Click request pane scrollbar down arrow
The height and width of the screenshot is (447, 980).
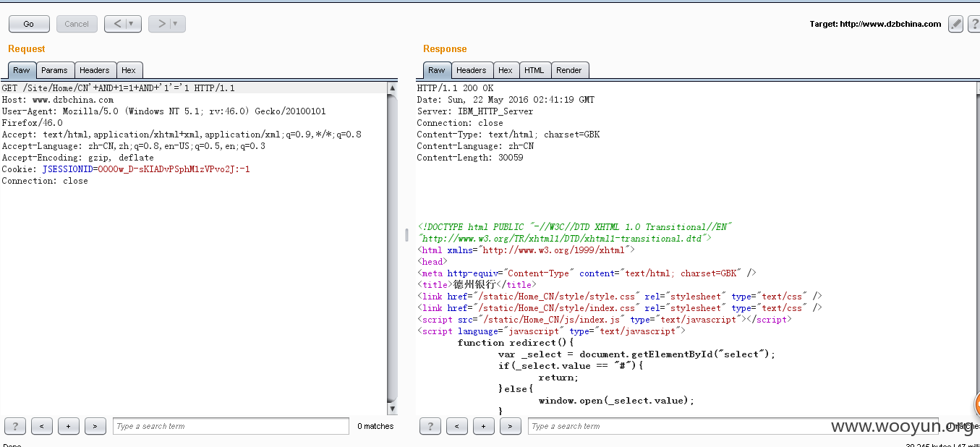tap(393, 409)
